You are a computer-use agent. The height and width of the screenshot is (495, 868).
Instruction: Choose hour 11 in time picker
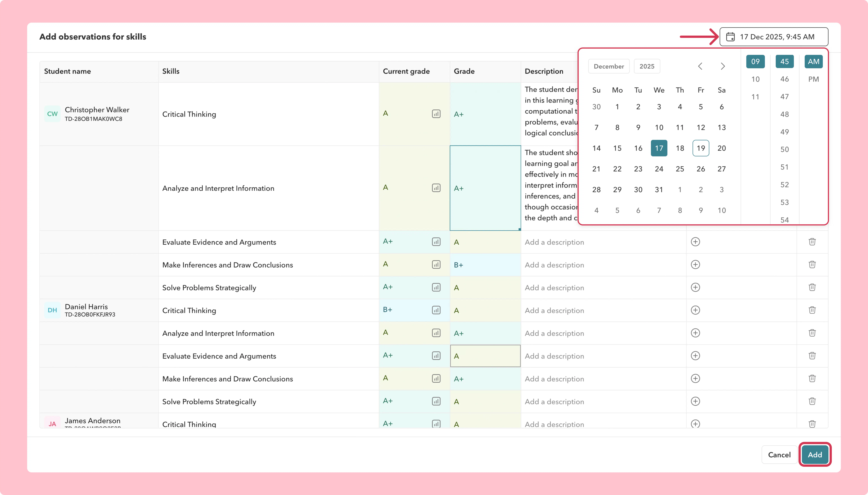coord(755,97)
